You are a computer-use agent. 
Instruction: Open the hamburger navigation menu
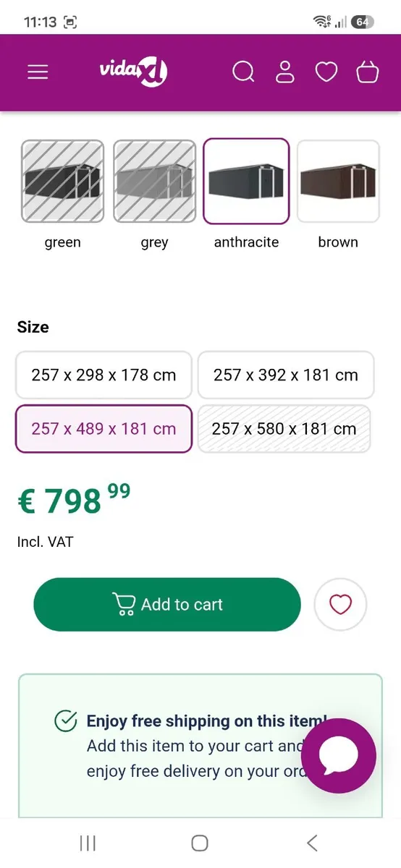tap(38, 72)
